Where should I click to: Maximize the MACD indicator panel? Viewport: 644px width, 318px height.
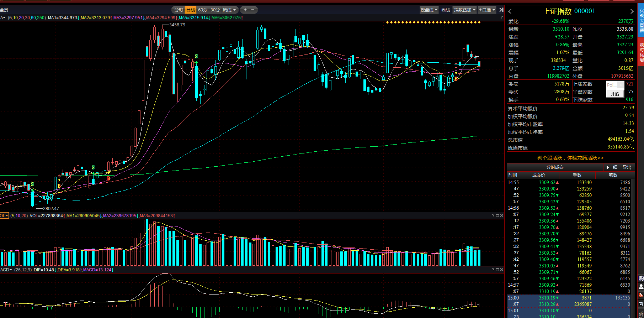click(497, 270)
